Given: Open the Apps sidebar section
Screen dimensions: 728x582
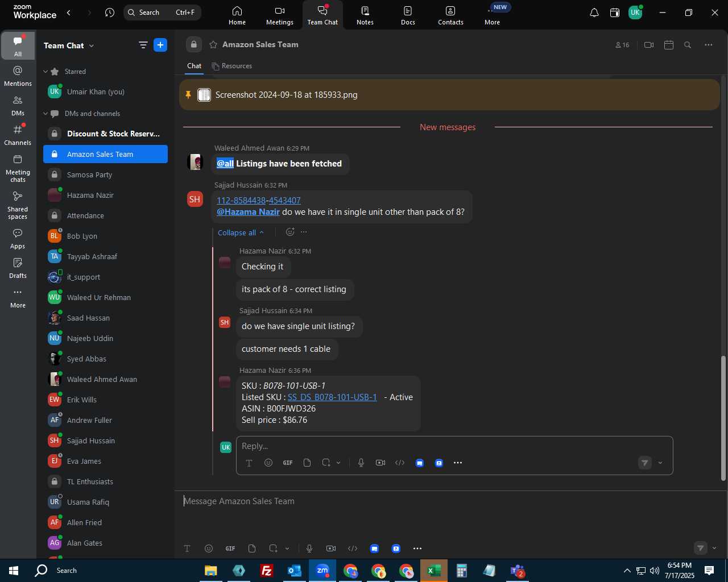Looking at the screenshot, I should click(x=18, y=239).
